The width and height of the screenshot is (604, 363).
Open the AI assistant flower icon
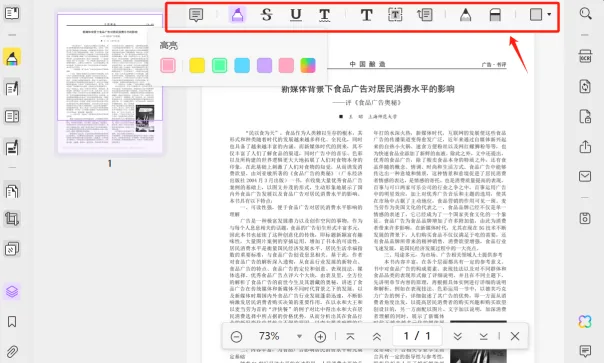[585, 321]
